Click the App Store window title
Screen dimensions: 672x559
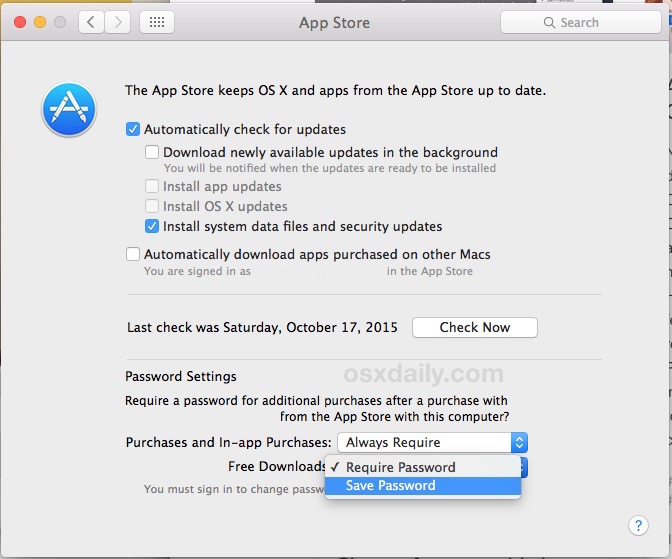coord(334,23)
